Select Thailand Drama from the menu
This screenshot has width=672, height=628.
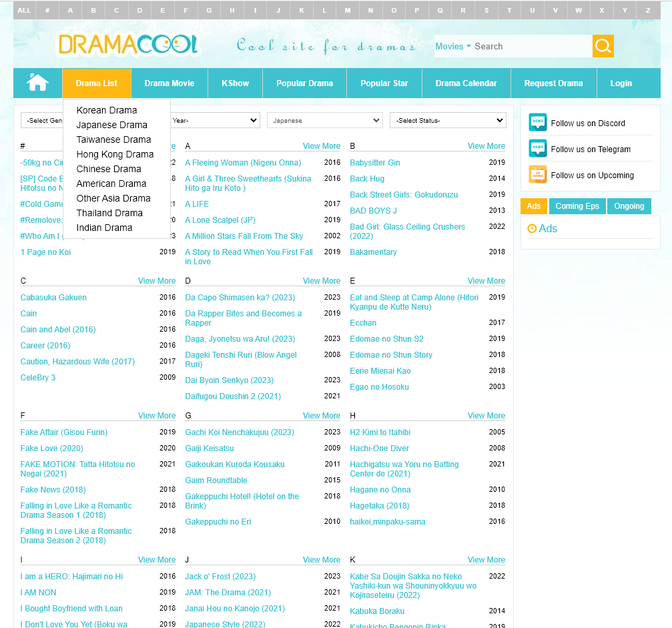(109, 213)
